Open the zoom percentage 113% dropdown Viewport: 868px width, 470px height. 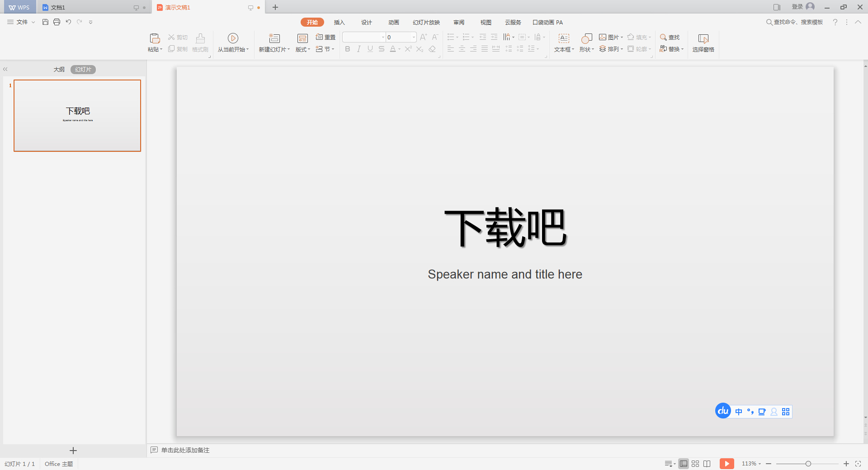coord(751,464)
